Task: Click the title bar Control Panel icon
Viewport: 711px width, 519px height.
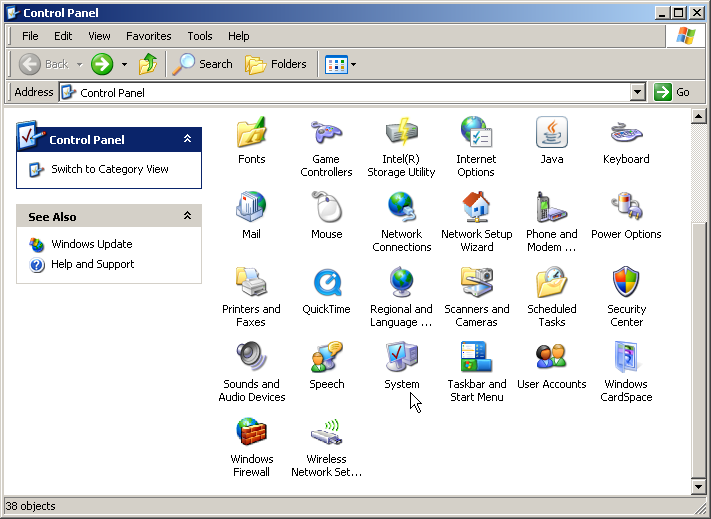Action: click(14, 13)
